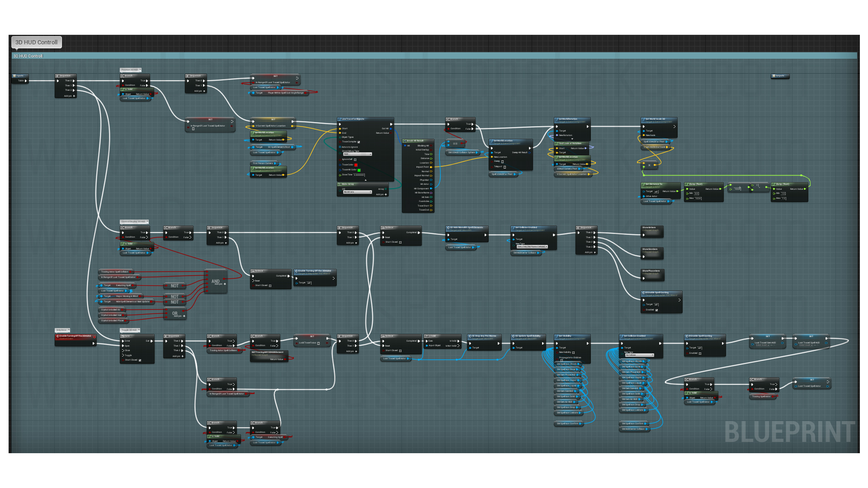Screen dimensions: 868x488
Task: Click the Clamp Max 1.5 field
Action: click(783, 198)
